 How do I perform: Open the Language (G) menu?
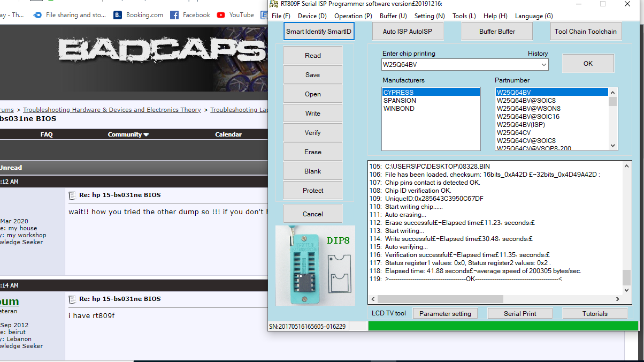(x=534, y=16)
